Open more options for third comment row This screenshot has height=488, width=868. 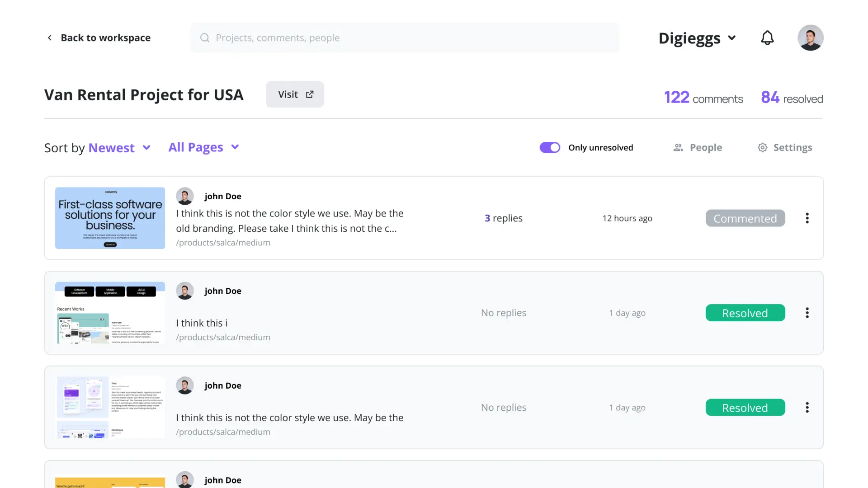click(807, 408)
